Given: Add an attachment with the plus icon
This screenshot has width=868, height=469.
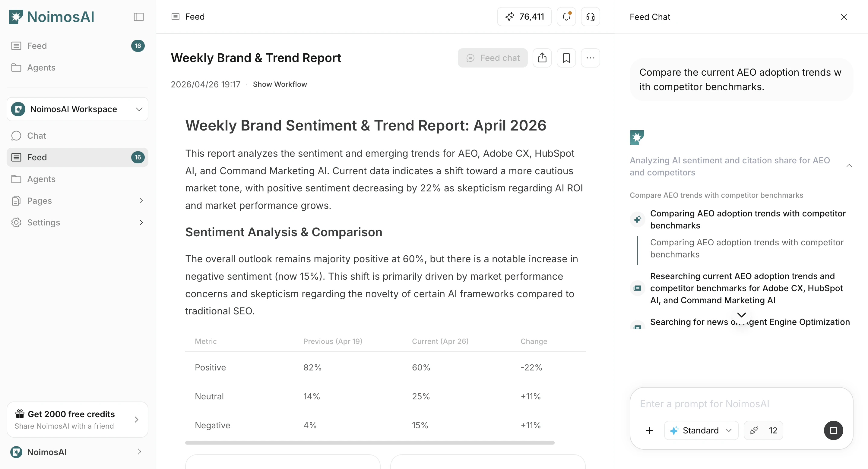Looking at the screenshot, I should pos(650,430).
